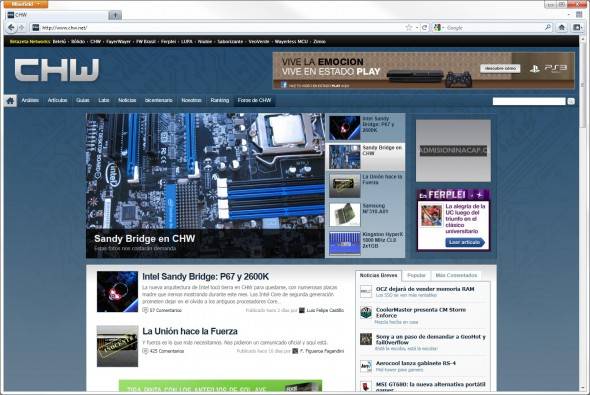Click the Leer artículo button
590x395 pixels.
[x=465, y=242]
